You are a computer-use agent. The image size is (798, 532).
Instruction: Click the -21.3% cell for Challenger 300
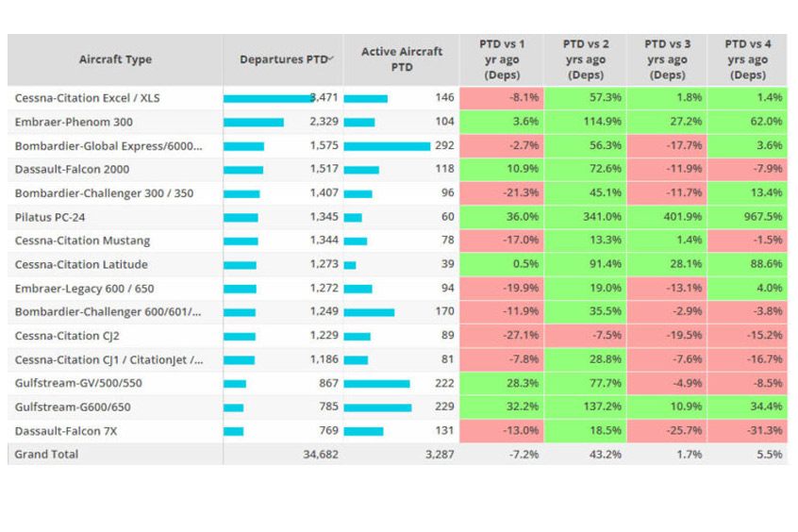pos(502,193)
